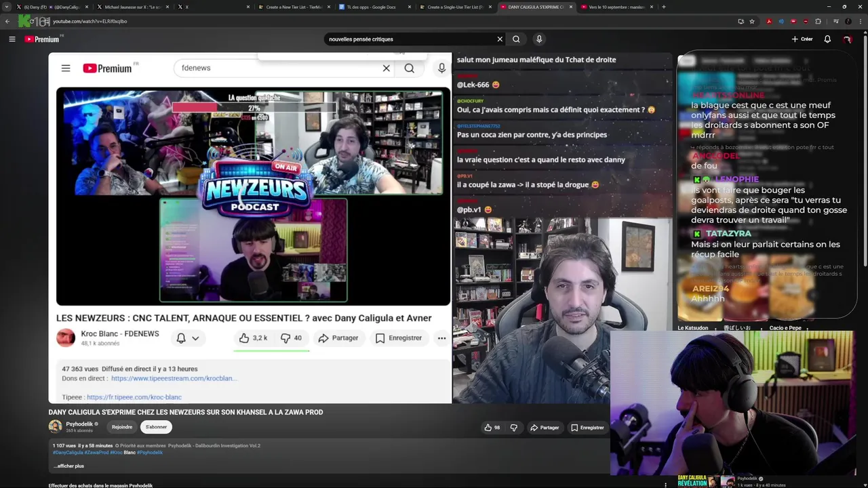Viewport: 868px width, 488px height.
Task: Open Psyhodelik channel avatar
Action: (x=55, y=426)
